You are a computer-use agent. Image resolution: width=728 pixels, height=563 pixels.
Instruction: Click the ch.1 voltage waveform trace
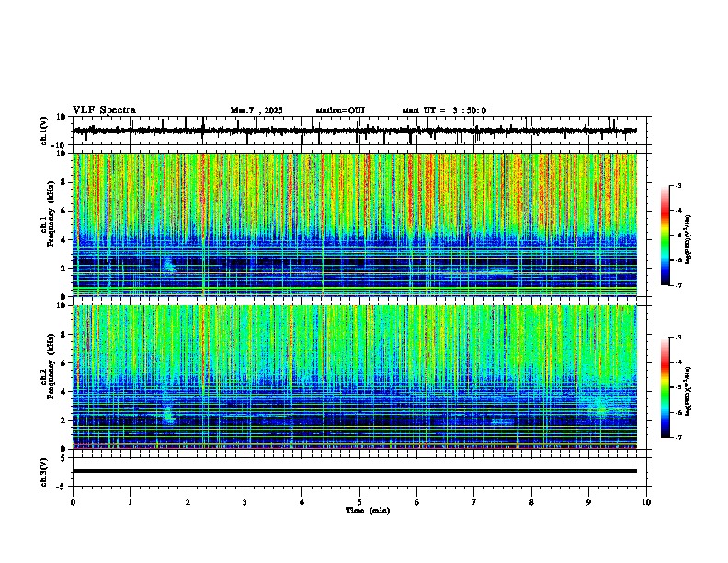pos(355,131)
